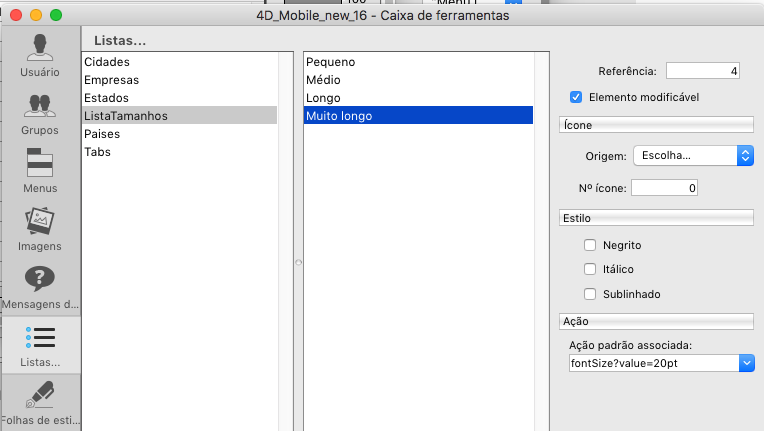Select the Médio list item
Image resolution: width=764 pixels, height=431 pixels.
click(324, 80)
